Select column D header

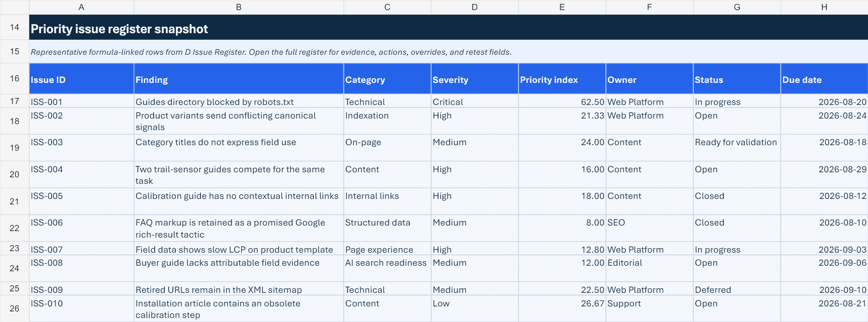pos(475,7)
